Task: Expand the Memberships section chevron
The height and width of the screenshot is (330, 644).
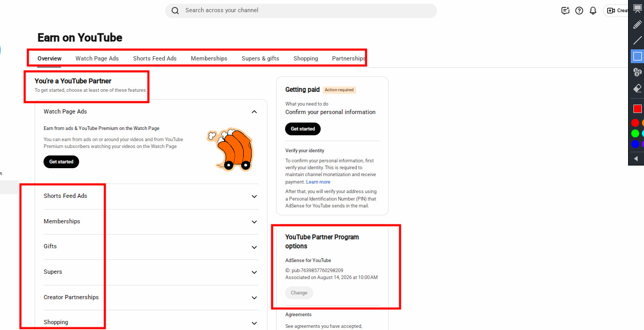Action: tap(254, 222)
